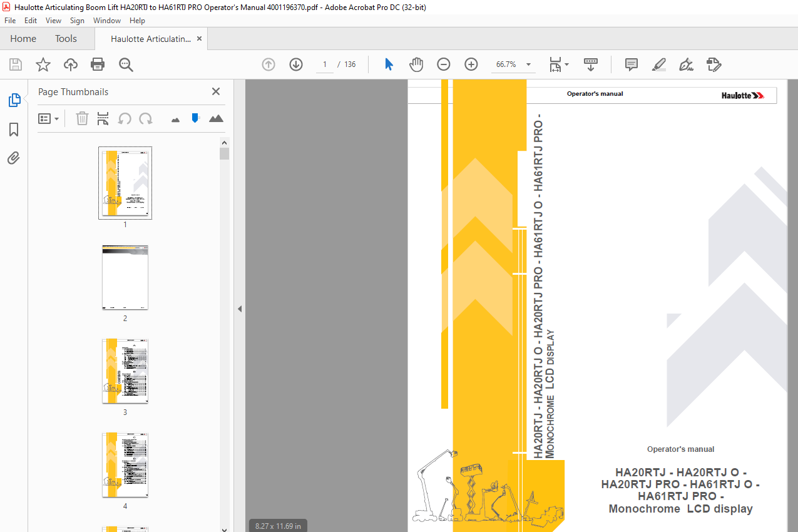Open the Sign document pen tool
The width and height of the screenshot is (798, 532).
(686, 64)
